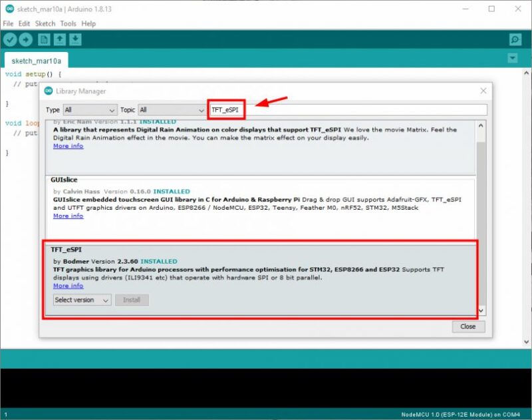Save sketch using the Save icon
This screenshot has height=420, width=532.
(76, 40)
